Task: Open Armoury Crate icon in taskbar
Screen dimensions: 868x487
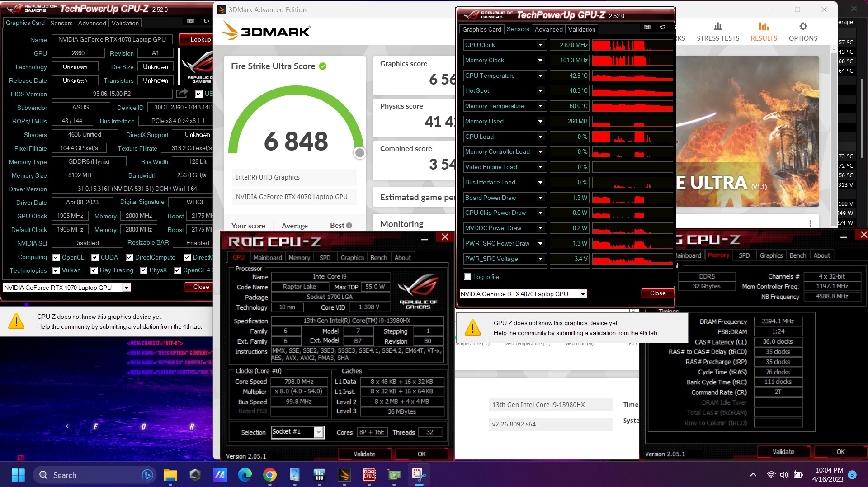Action: click(x=195, y=475)
